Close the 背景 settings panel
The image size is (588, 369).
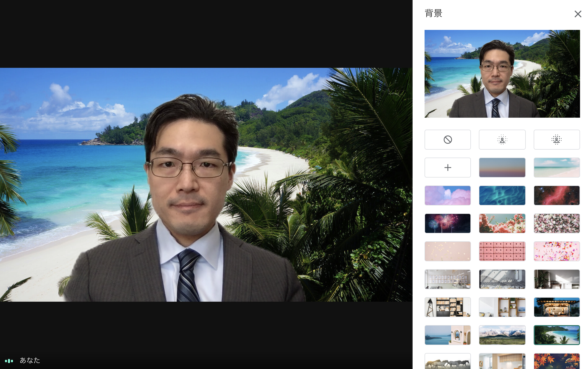click(x=578, y=14)
